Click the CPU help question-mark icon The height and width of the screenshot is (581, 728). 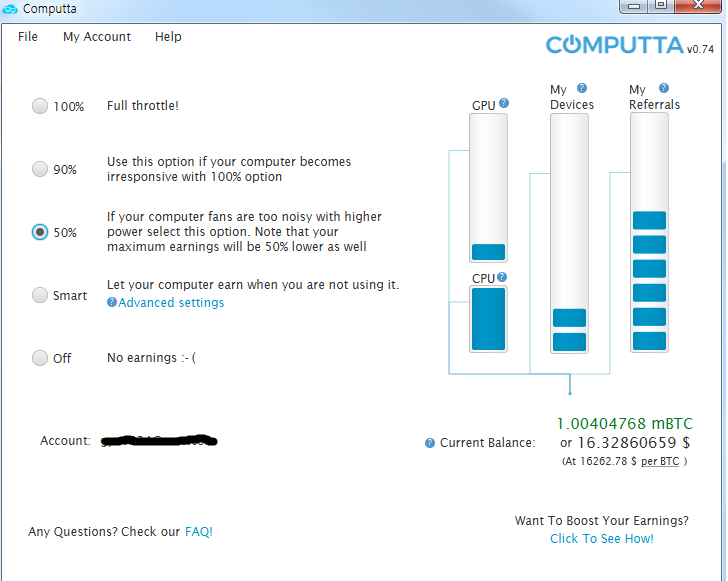[502, 277]
